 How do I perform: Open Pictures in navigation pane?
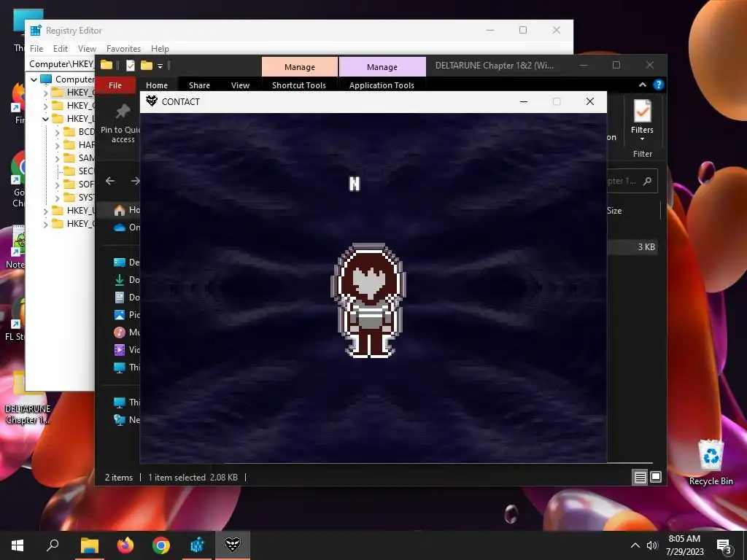(x=127, y=315)
